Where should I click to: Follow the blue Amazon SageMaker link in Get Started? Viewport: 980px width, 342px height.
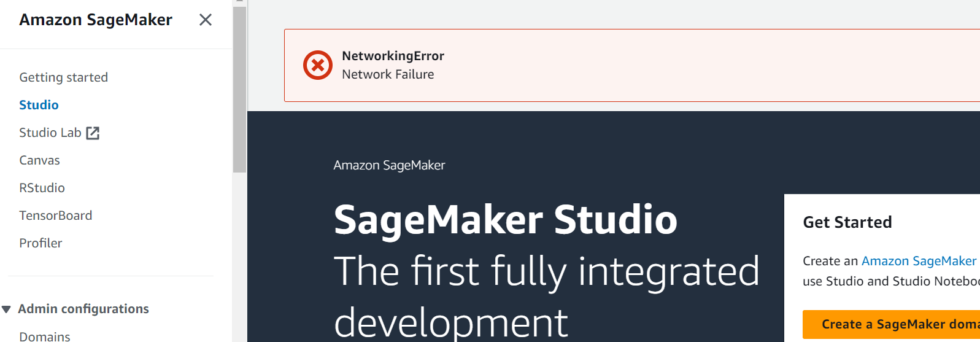[919, 261]
